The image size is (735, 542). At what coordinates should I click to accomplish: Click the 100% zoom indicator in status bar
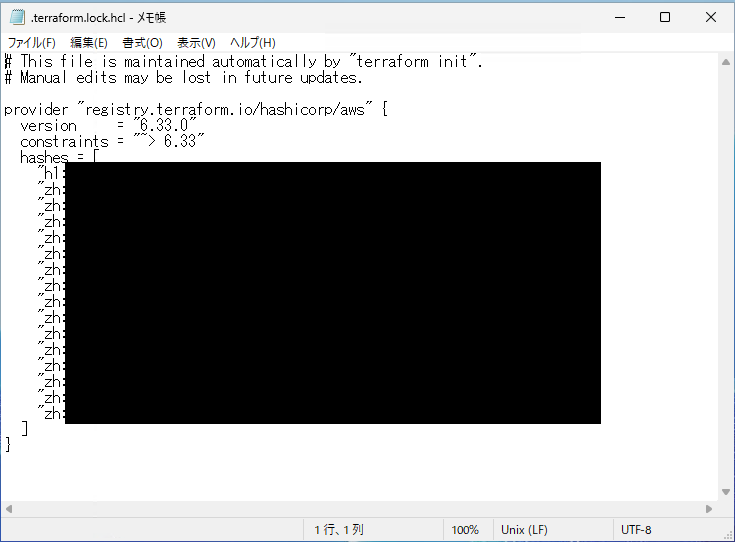pos(465,530)
